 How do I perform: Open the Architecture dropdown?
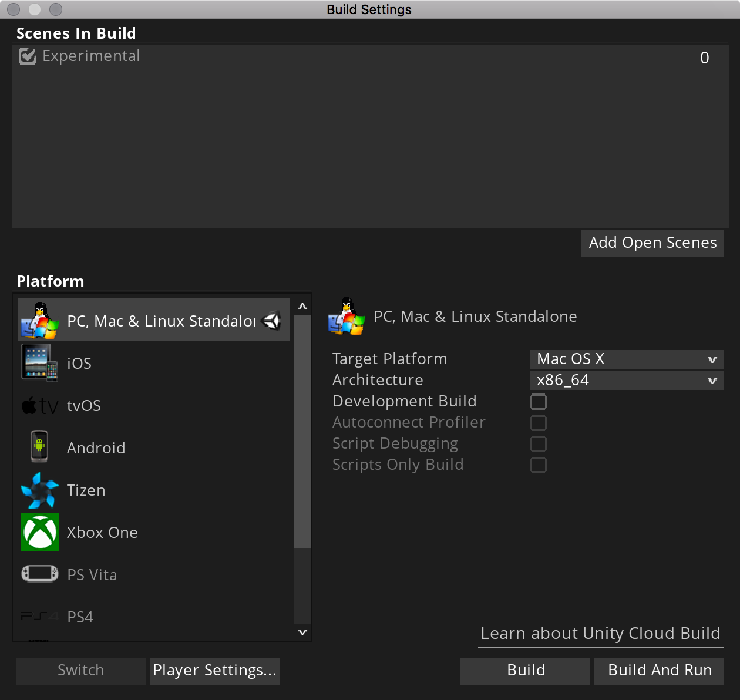coord(625,380)
